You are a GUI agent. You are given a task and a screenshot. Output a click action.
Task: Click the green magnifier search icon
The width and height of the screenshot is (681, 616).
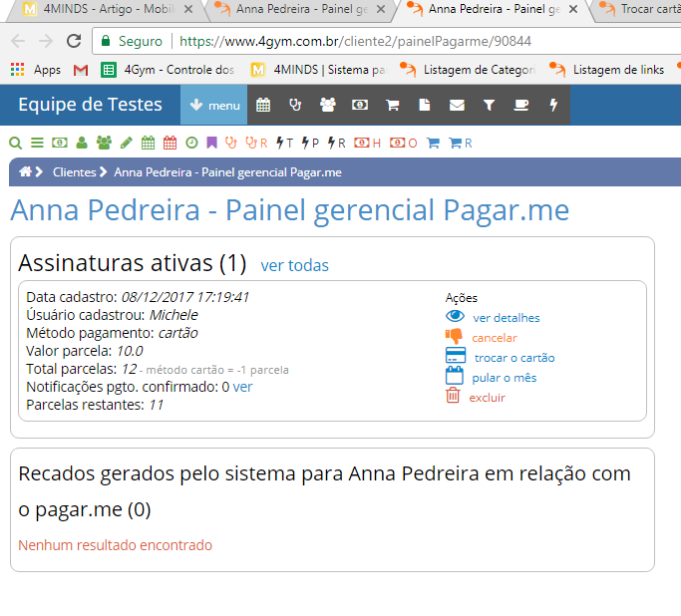click(x=15, y=143)
